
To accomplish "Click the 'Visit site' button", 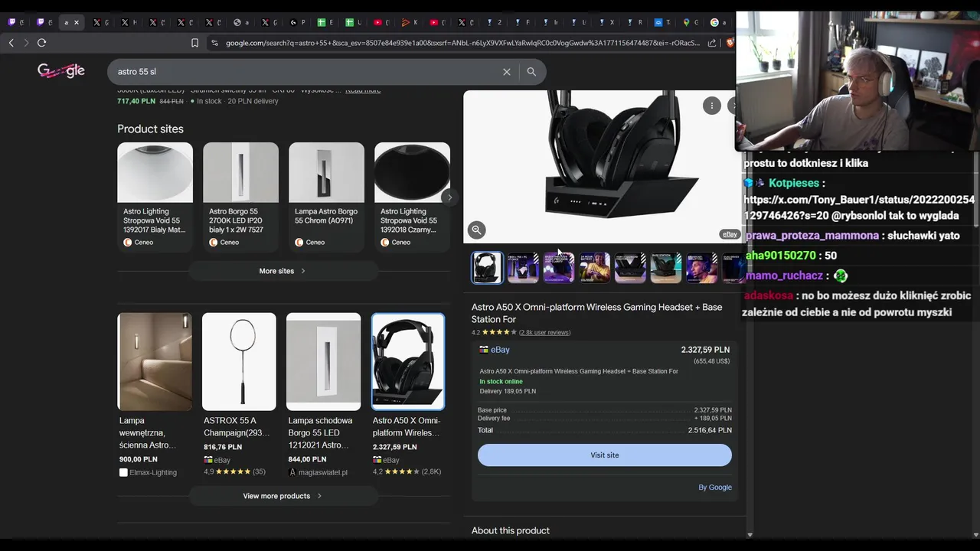I will coord(605,455).
